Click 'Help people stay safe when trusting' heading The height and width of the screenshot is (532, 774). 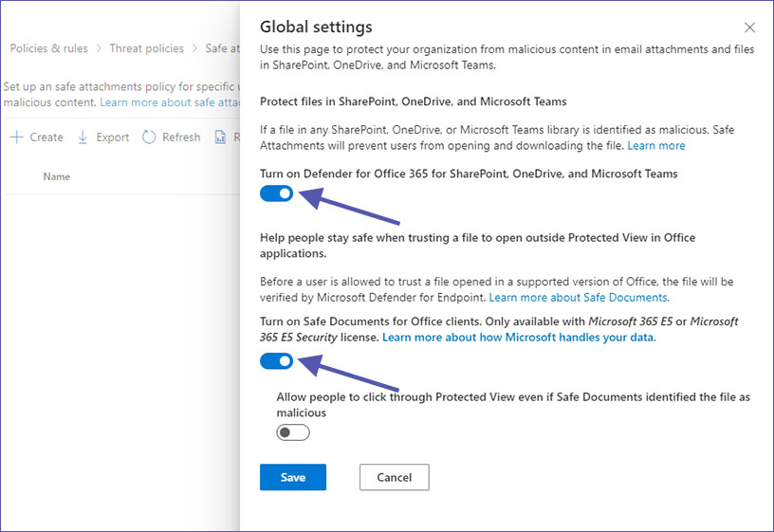coord(477,246)
